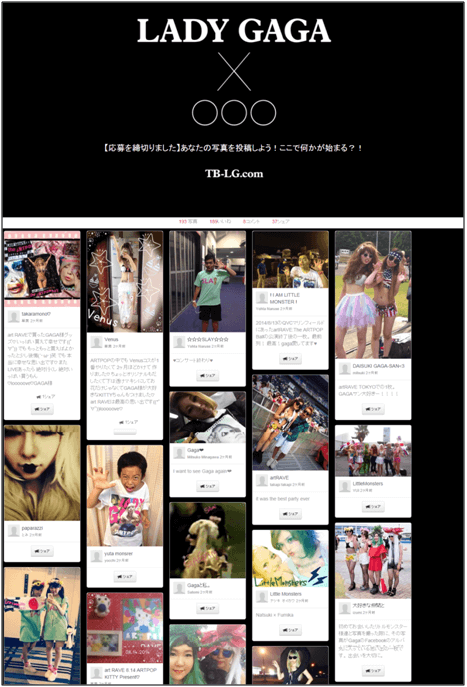Share the DAISUKI GAGA-SAN post
The image size is (467, 687).
[373, 409]
